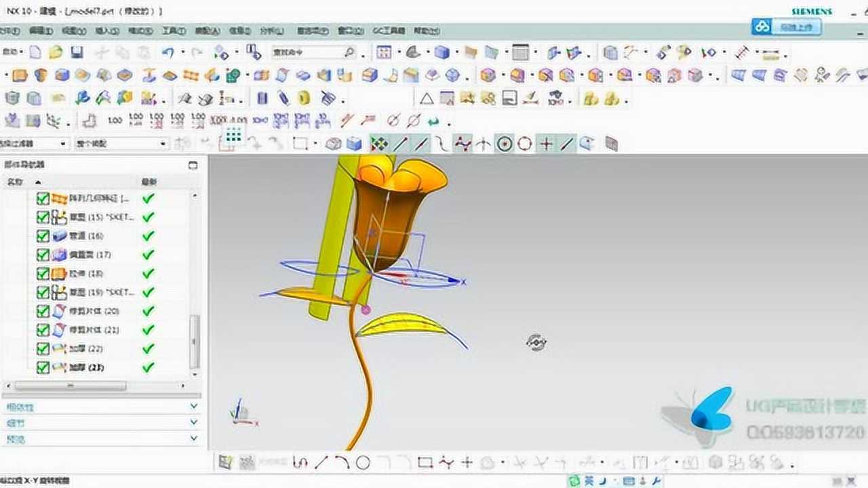
Task: Select the rectangle tool in bottom toolbar
Action: point(425,463)
